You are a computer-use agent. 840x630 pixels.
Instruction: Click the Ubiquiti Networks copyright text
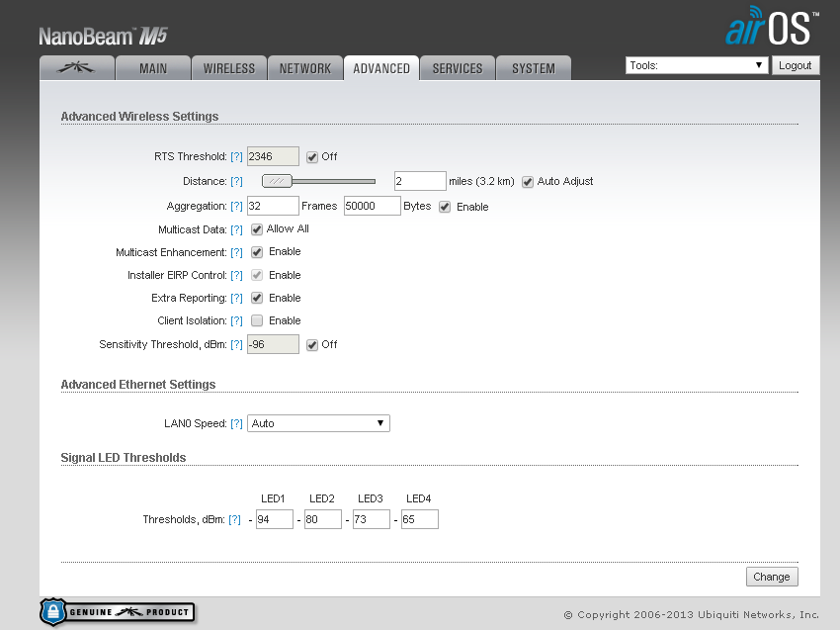tap(692, 615)
